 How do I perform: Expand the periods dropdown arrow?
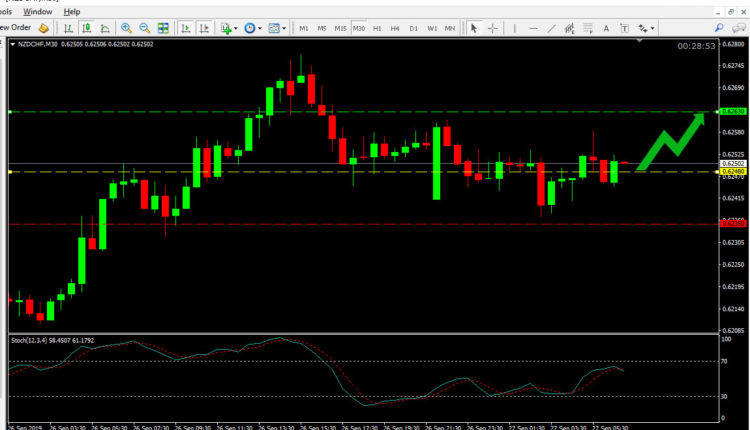pos(260,28)
